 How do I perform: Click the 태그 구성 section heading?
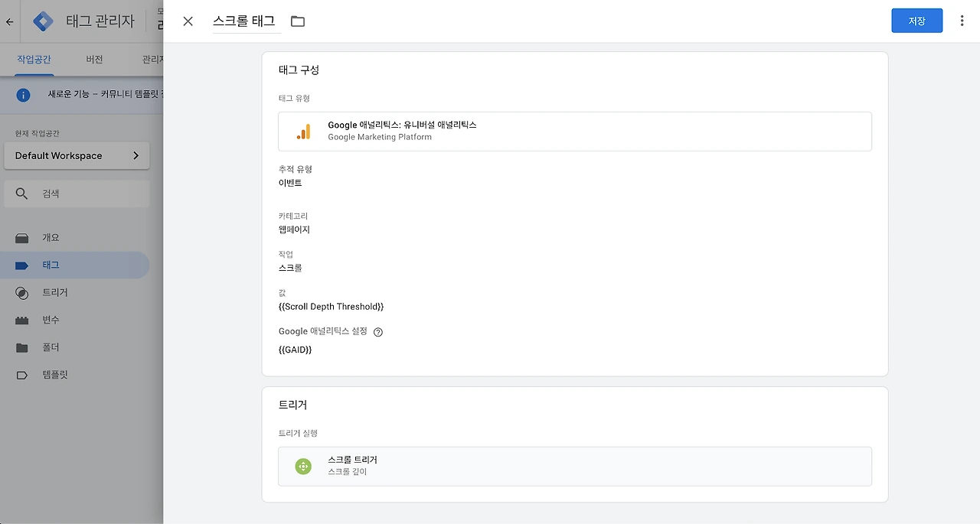299,70
